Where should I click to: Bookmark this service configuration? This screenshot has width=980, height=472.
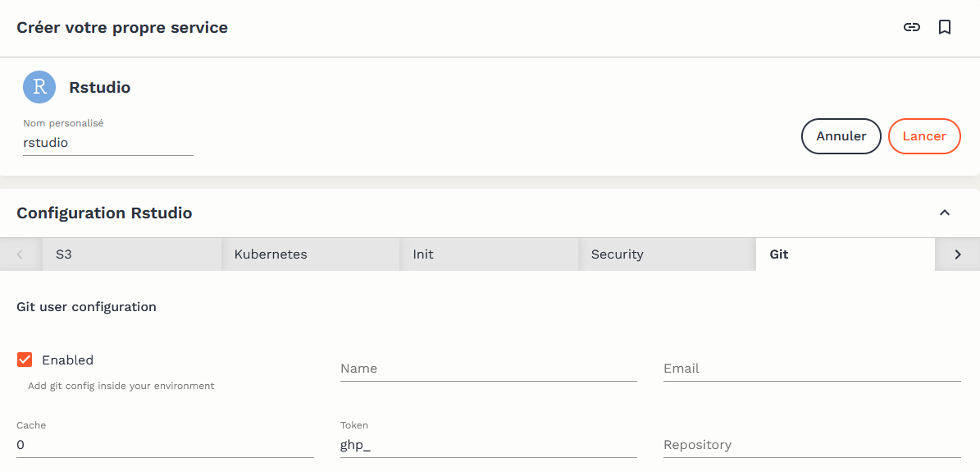tap(945, 27)
